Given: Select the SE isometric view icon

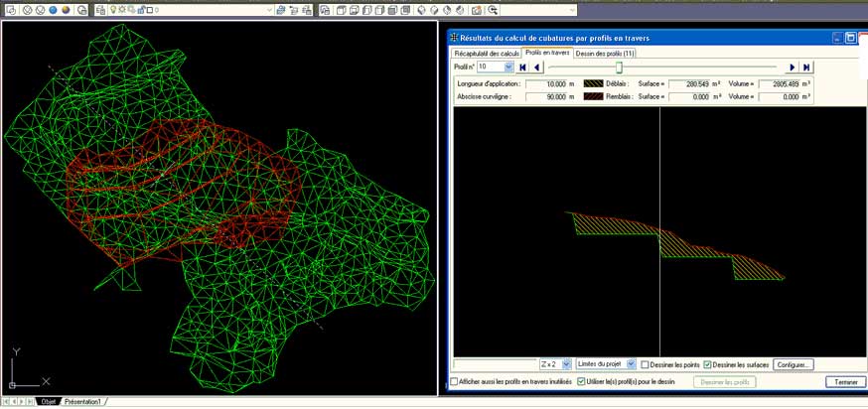Looking at the screenshot, I should coord(435,10).
